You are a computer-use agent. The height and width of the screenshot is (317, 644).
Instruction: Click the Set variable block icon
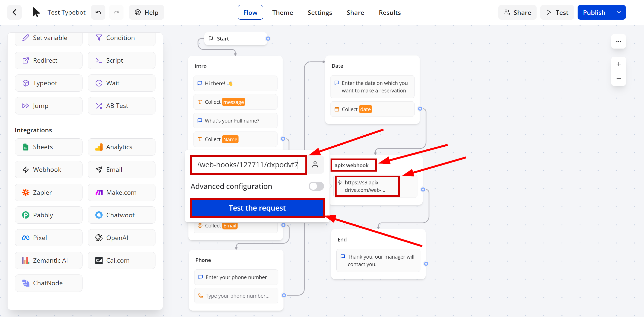[25, 37]
